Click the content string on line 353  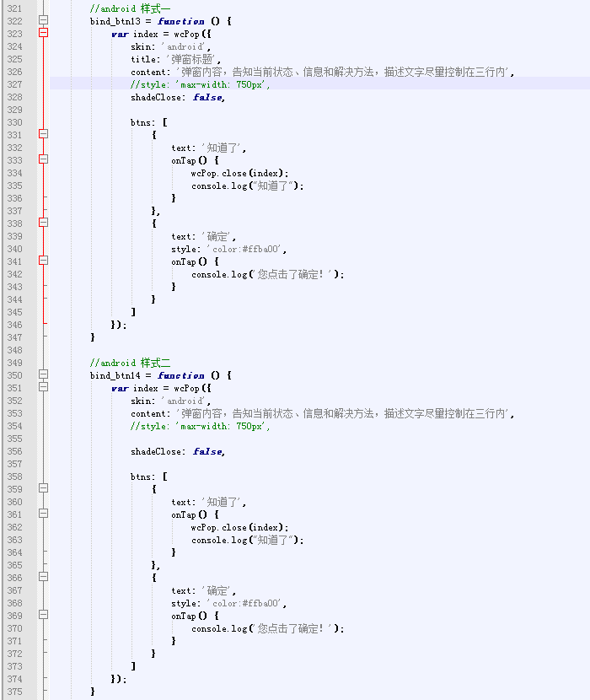click(343, 413)
